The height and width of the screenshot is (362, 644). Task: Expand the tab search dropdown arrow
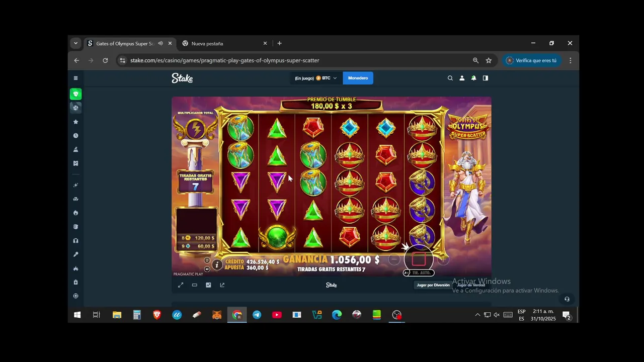pos(75,43)
